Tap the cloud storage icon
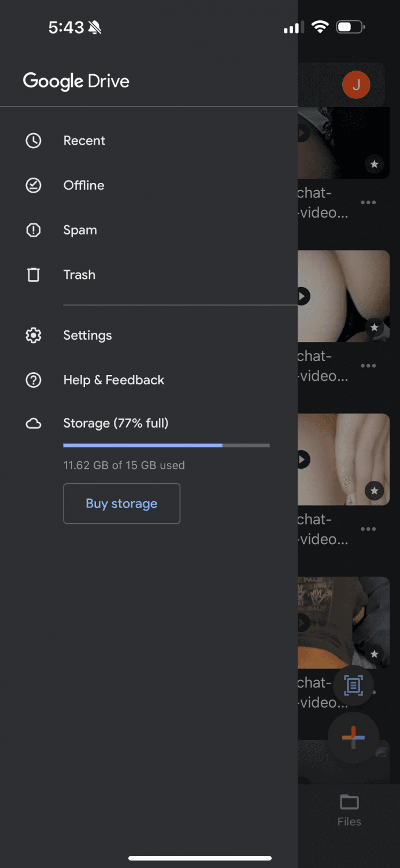The image size is (400, 868). tap(34, 424)
